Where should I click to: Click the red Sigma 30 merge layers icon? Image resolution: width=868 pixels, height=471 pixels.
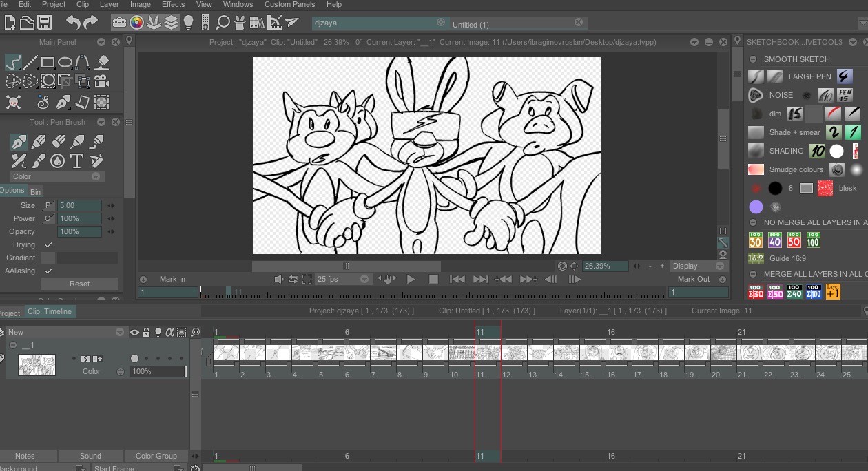(x=756, y=291)
